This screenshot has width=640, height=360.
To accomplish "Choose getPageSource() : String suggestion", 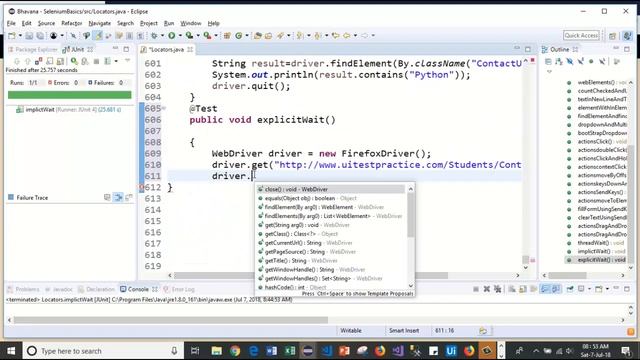I will (331, 252).
